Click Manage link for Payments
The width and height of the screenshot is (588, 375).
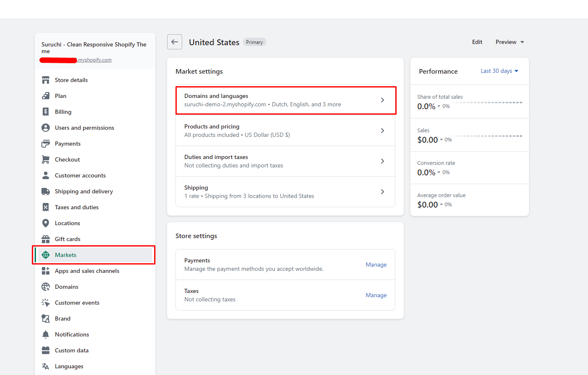(x=376, y=265)
